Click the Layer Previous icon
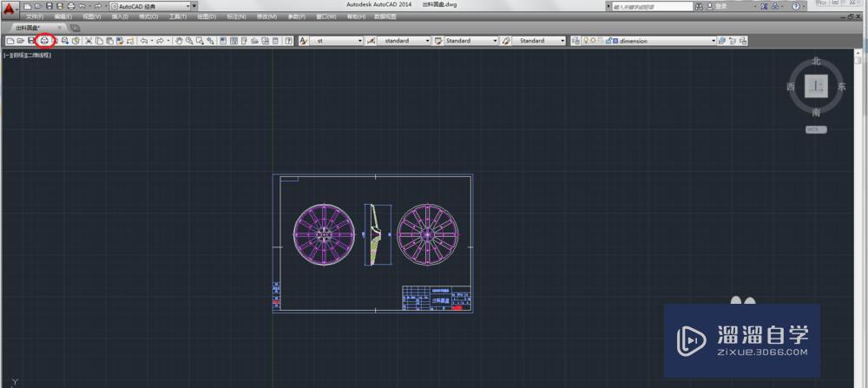868x388 pixels. [x=733, y=41]
